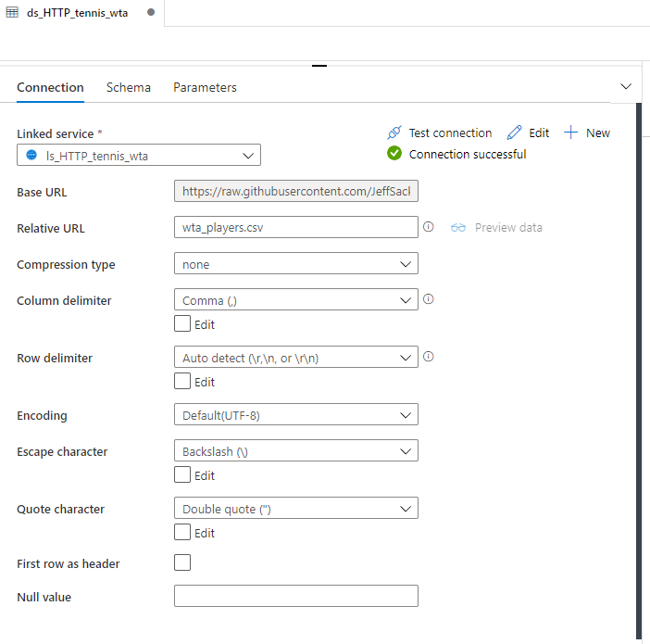Click the New plus icon

571,133
